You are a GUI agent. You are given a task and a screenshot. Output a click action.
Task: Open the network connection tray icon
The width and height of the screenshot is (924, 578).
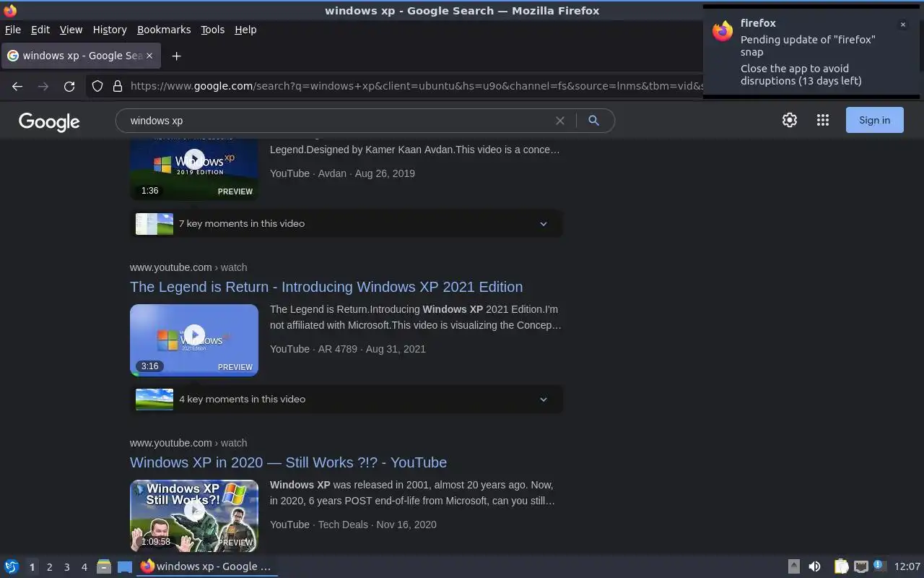(860, 566)
